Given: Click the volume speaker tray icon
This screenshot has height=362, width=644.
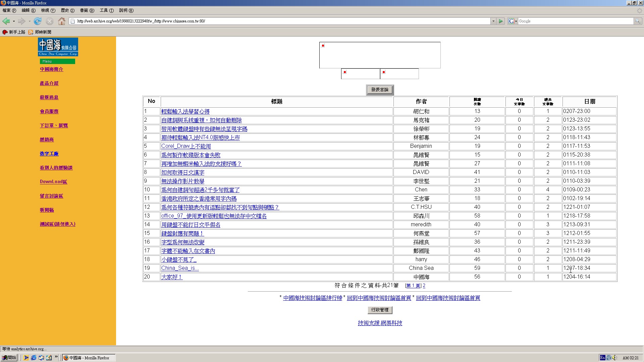Looking at the screenshot, I should point(614,358).
